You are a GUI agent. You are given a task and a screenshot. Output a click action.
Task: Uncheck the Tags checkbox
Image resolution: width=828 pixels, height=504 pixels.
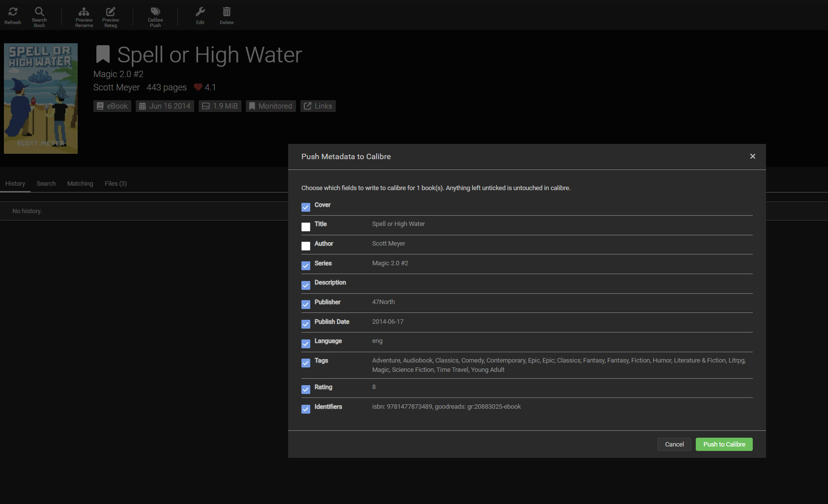pos(306,363)
